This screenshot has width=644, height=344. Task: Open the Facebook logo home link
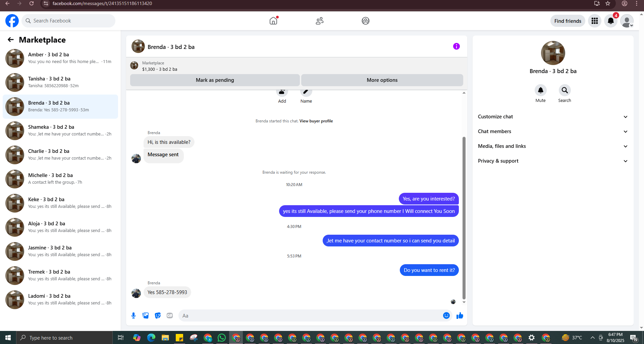pyautogui.click(x=12, y=21)
